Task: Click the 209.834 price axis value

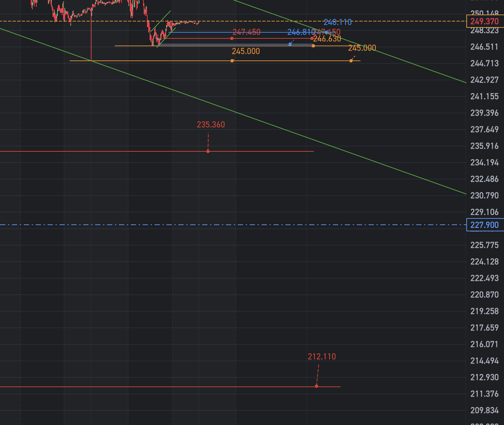Action: 485,410
